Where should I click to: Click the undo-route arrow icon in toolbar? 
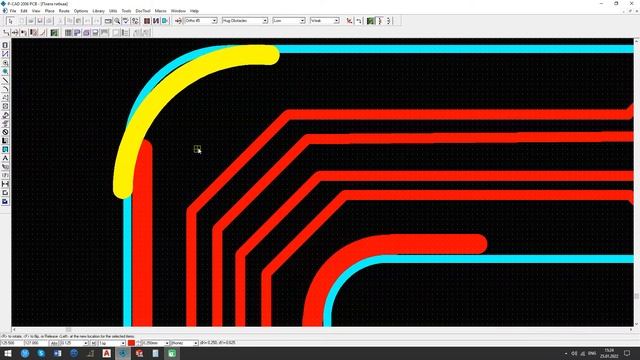point(358,21)
